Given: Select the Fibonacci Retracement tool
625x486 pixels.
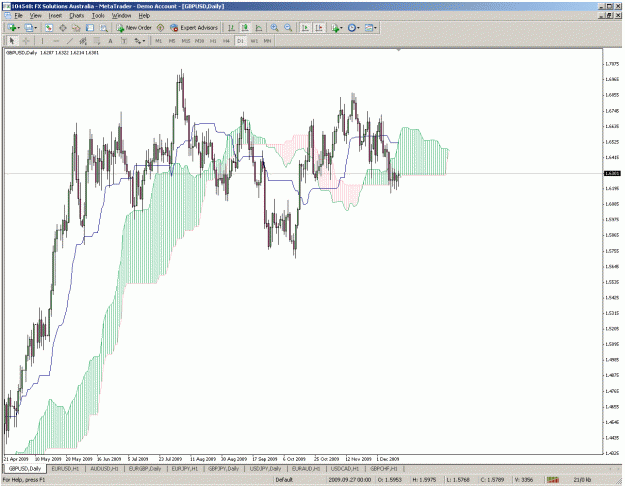Looking at the screenshot, I should [x=96, y=41].
